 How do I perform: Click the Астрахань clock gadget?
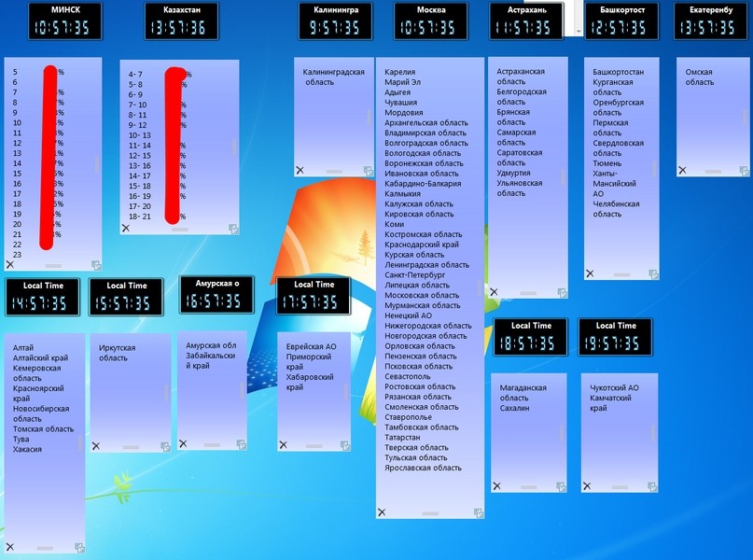click(526, 21)
